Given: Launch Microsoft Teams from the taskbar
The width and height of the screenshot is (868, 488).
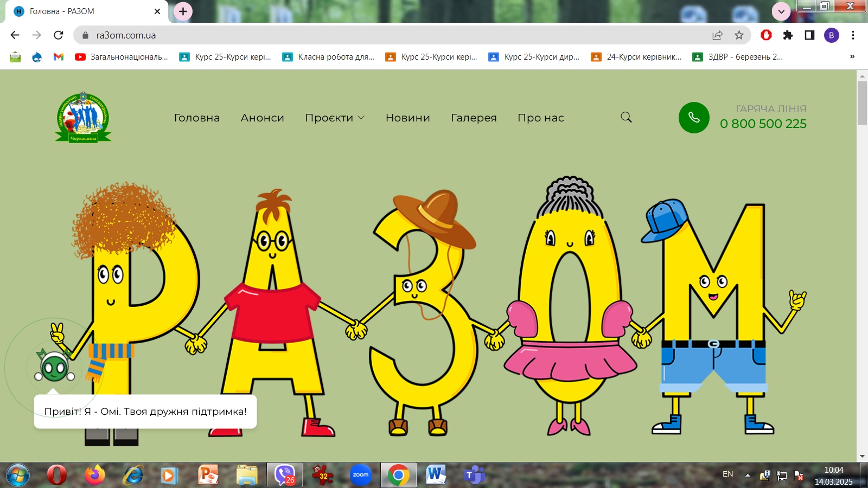Looking at the screenshot, I should pyautogui.click(x=475, y=475).
